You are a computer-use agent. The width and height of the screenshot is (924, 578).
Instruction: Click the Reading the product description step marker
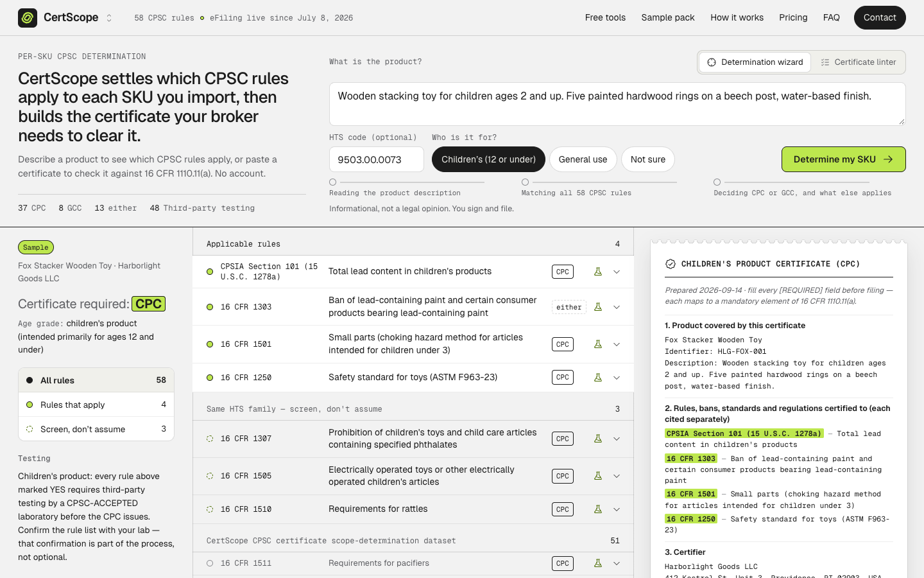click(x=332, y=182)
